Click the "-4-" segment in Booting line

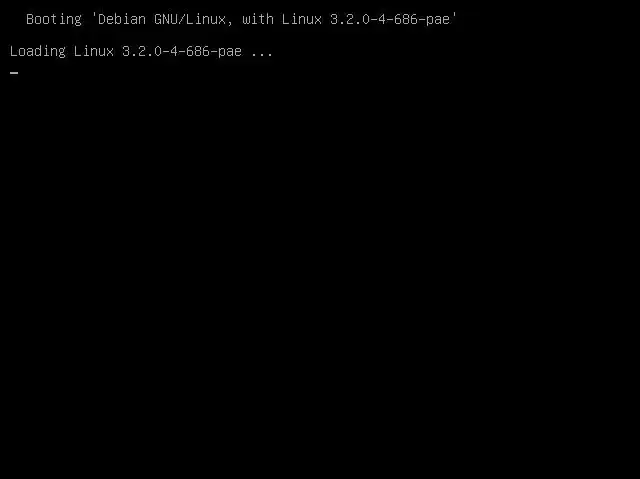(x=382, y=19)
